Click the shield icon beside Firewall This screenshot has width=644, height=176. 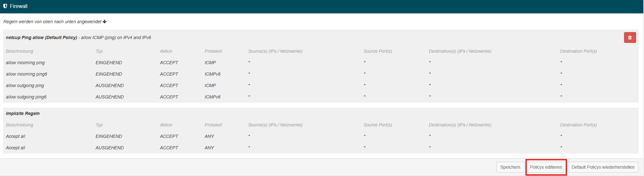click(5, 6)
